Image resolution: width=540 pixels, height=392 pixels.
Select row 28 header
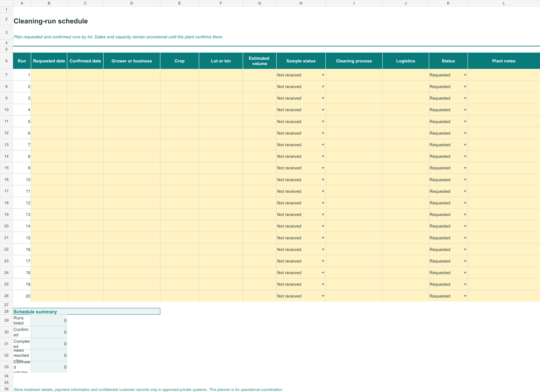coord(6,311)
